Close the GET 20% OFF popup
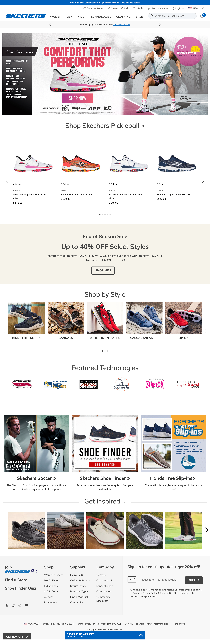Image resolution: width=210 pixels, height=644 pixels. tap(27, 637)
